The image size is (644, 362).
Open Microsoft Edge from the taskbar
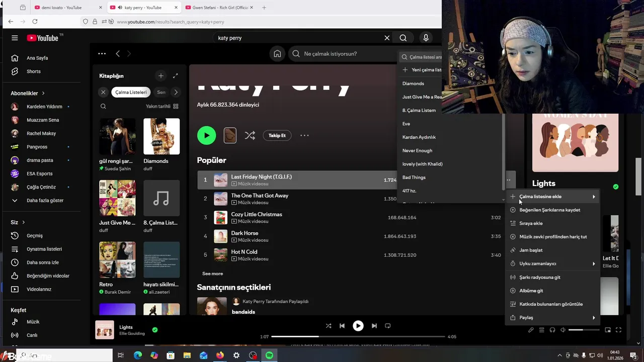[x=137, y=355]
